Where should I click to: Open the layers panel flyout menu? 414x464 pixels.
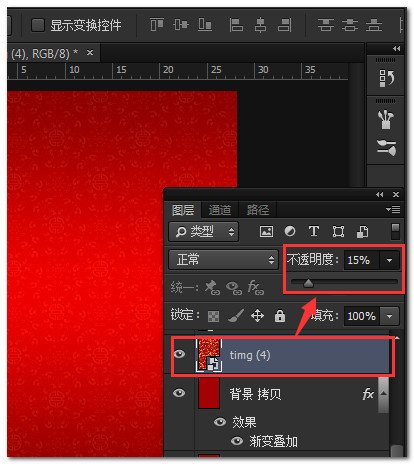[393, 210]
